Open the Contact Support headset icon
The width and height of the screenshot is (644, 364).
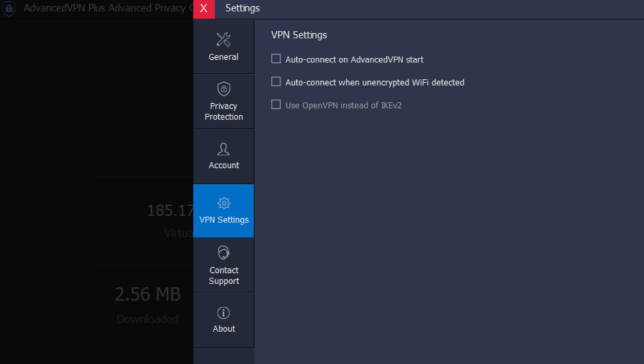[x=223, y=253]
